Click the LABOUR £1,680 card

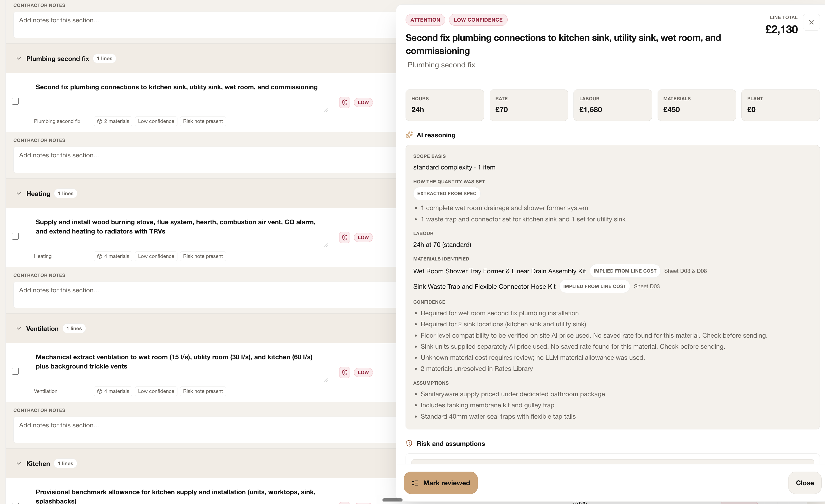point(612,105)
